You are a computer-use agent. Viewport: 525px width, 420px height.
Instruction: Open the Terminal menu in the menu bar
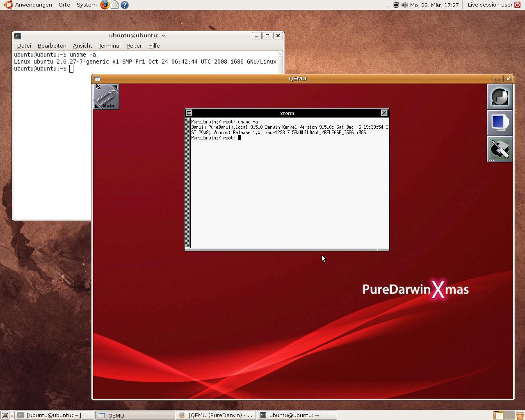110,46
